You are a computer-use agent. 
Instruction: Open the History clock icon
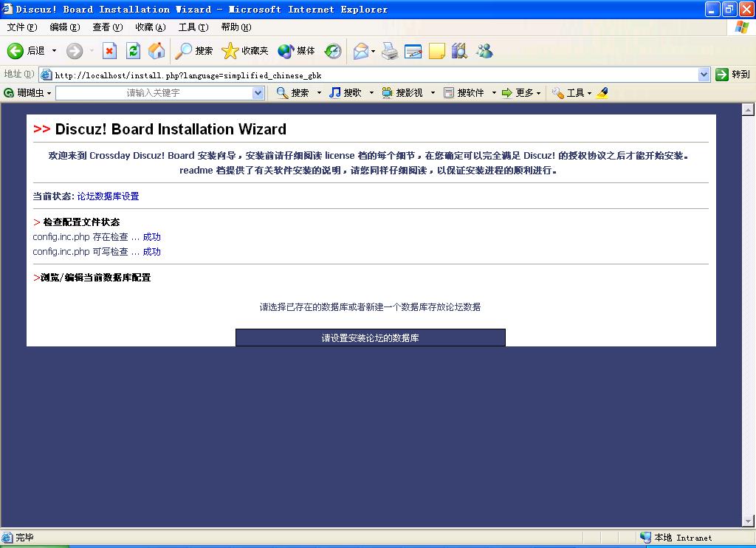pyautogui.click(x=333, y=51)
